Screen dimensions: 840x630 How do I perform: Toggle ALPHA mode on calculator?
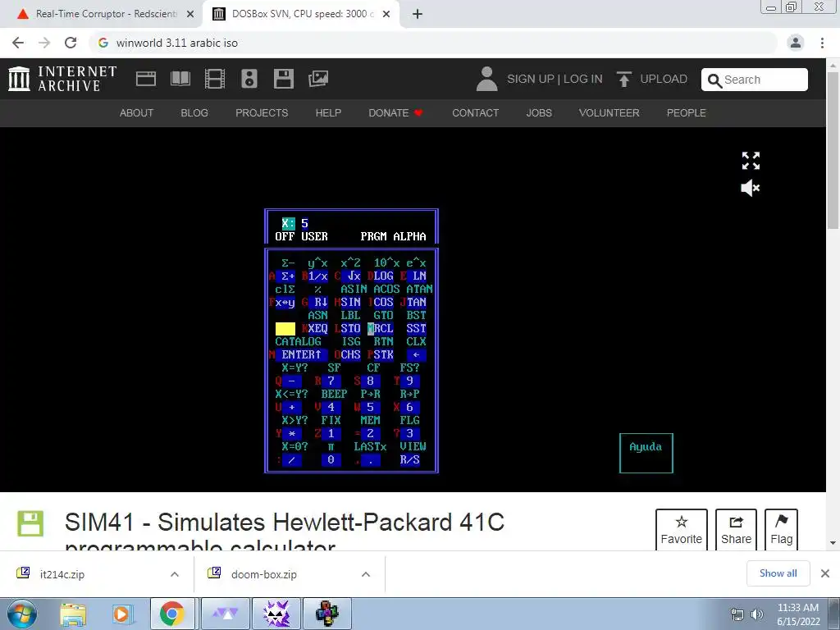[x=410, y=236]
